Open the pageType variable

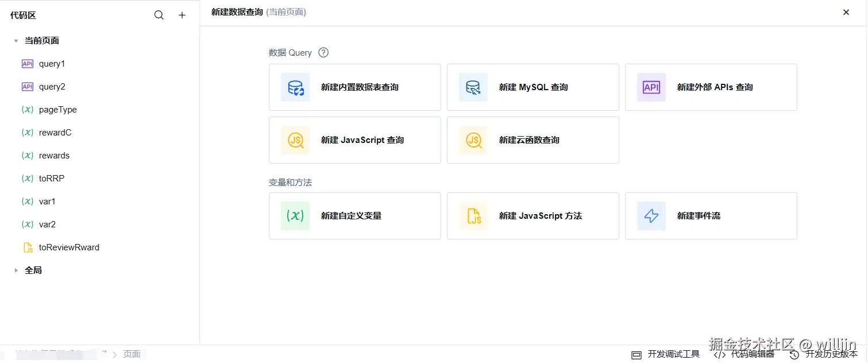coord(58,110)
